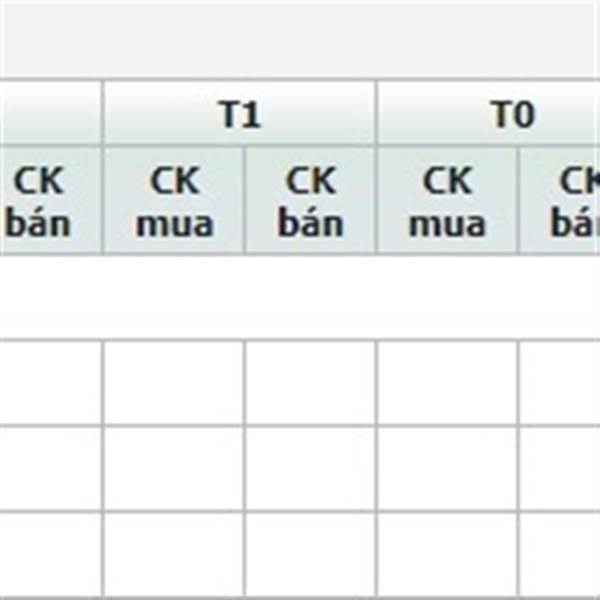Click first grid row cell under T0 CK mua

pyautogui.click(x=447, y=383)
